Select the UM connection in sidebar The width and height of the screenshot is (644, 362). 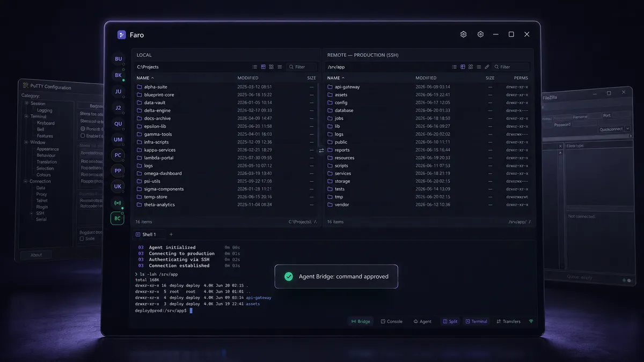click(118, 139)
